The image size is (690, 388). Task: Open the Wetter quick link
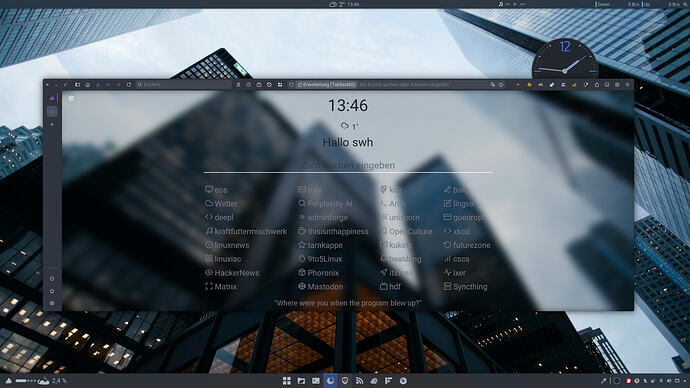click(221, 204)
